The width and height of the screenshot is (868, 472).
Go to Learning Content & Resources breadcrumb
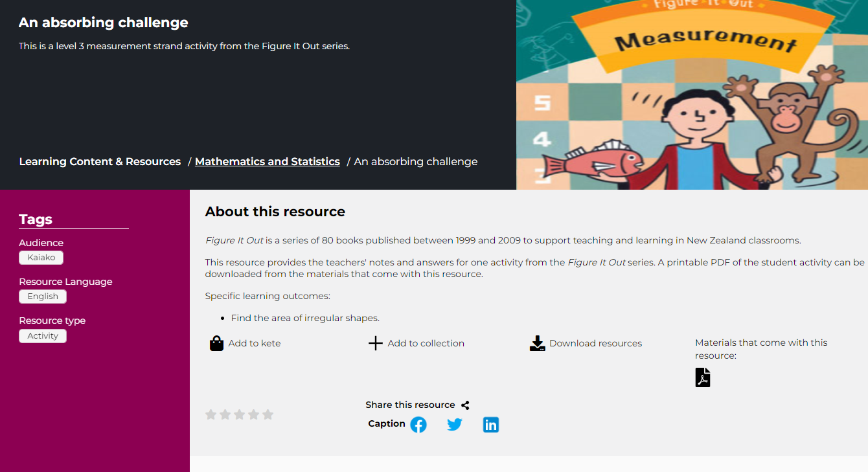100,162
